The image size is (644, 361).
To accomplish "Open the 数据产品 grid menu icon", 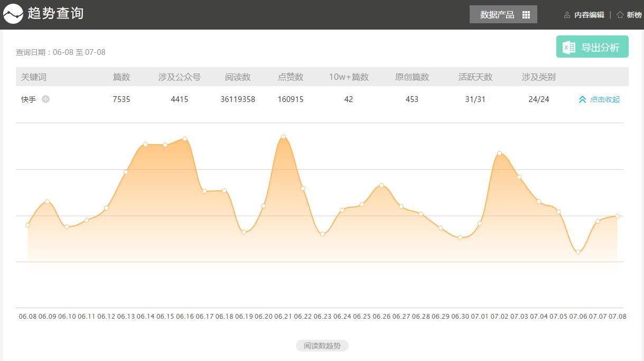I will pyautogui.click(x=526, y=15).
